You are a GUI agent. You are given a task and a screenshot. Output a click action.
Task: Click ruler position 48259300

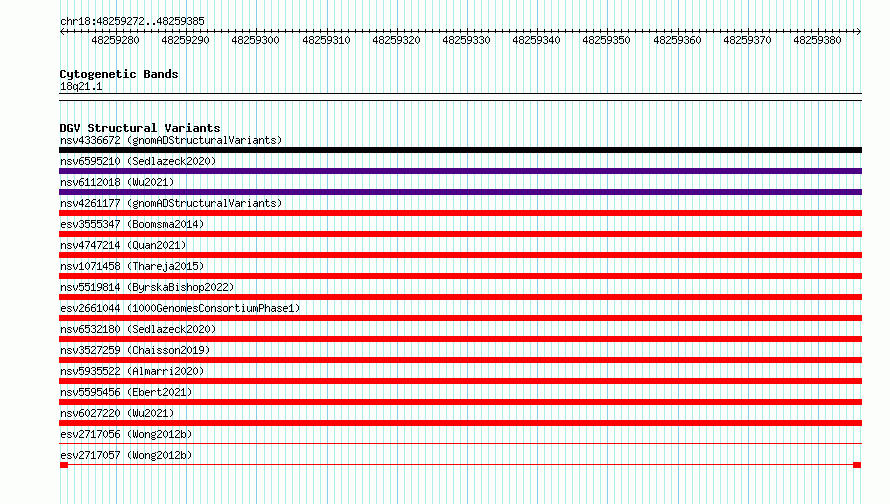255,40
